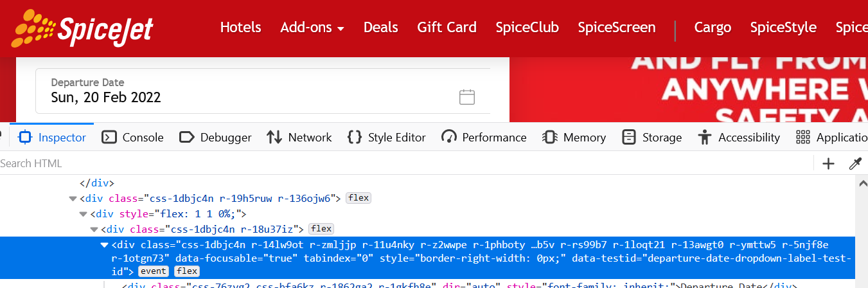Open the SpiceStyle link
Viewport: 868px width, 288px height.
pos(783,28)
